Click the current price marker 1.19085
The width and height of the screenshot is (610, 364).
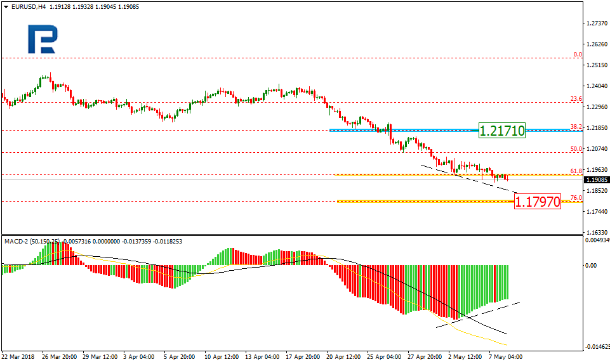coord(597,179)
